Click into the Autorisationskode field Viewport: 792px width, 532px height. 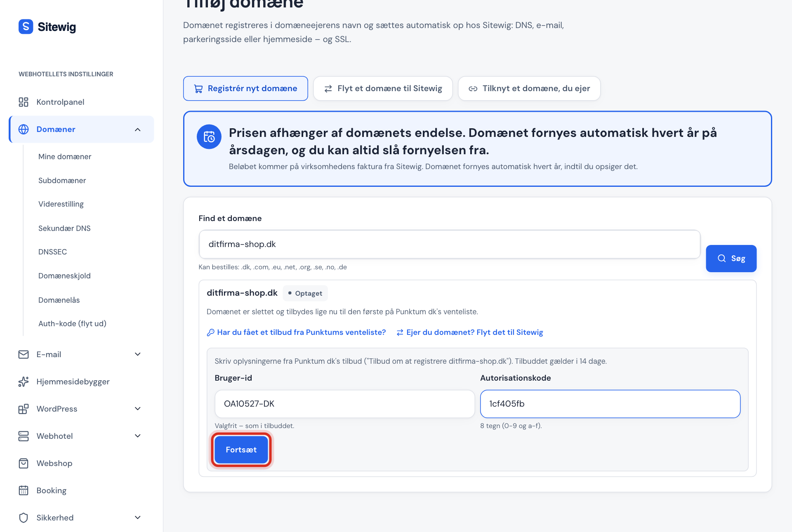610,404
